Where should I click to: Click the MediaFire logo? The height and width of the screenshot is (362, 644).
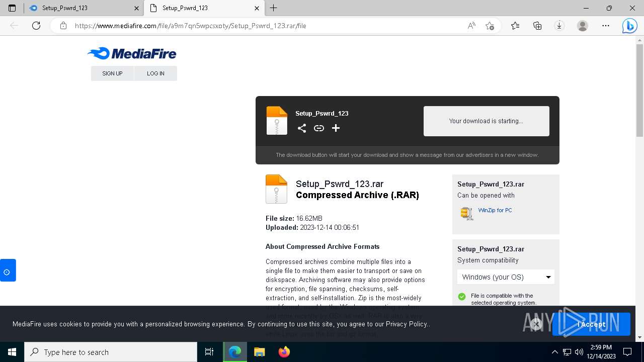(x=132, y=53)
